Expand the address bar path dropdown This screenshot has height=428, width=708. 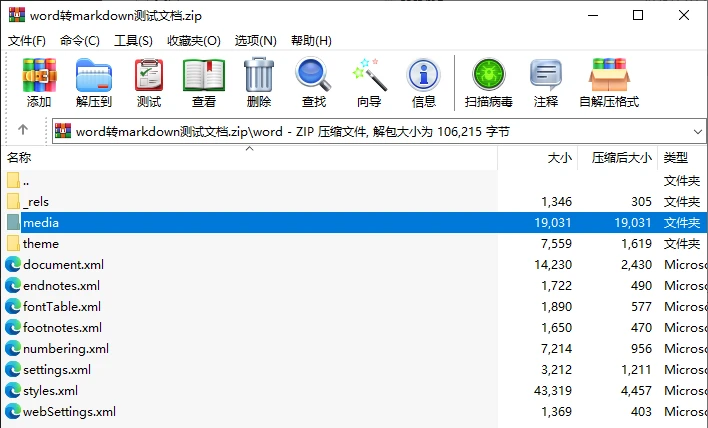pos(698,132)
